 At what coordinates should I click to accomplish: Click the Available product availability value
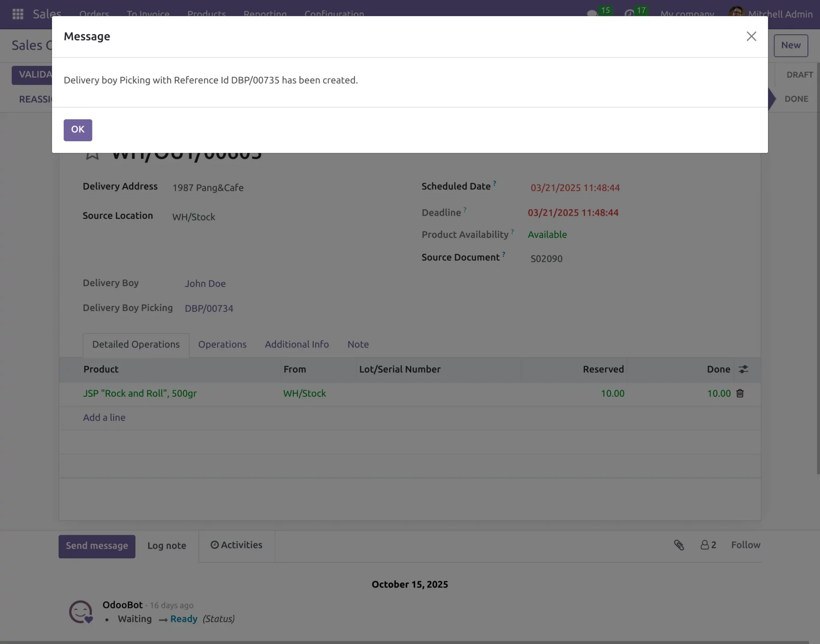tap(547, 235)
